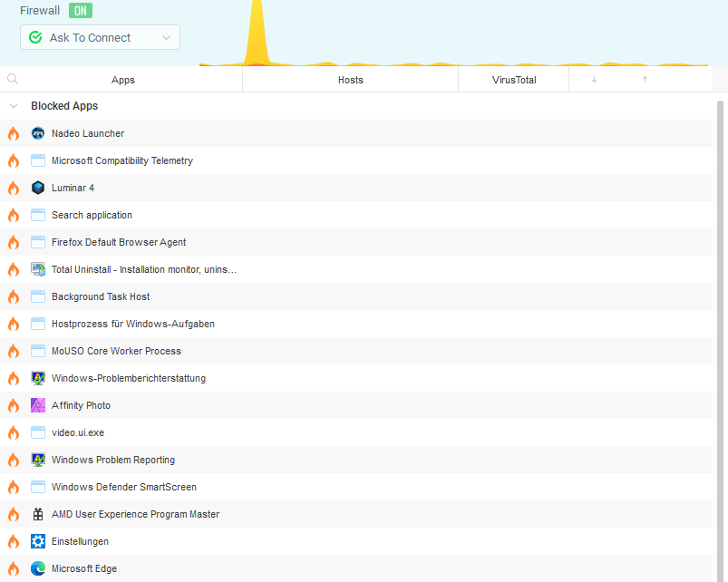Image resolution: width=728 pixels, height=582 pixels.
Task: Sort by the Apps column header
Action: 123,80
